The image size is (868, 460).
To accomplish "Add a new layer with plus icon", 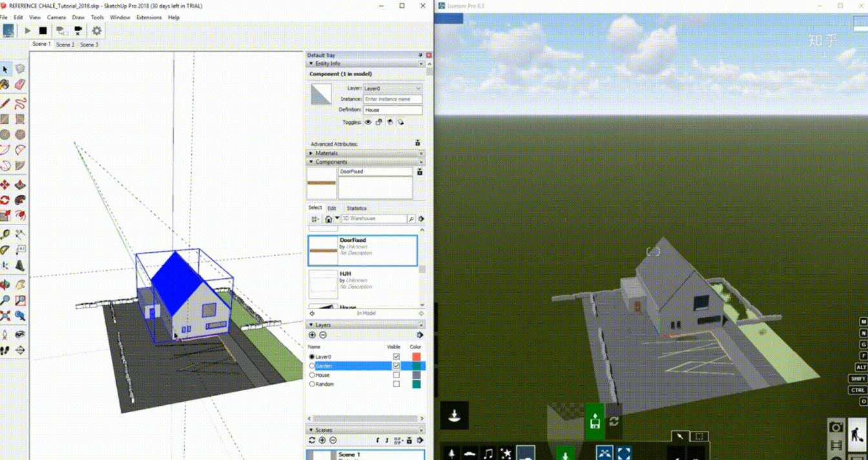I will (x=313, y=335).
